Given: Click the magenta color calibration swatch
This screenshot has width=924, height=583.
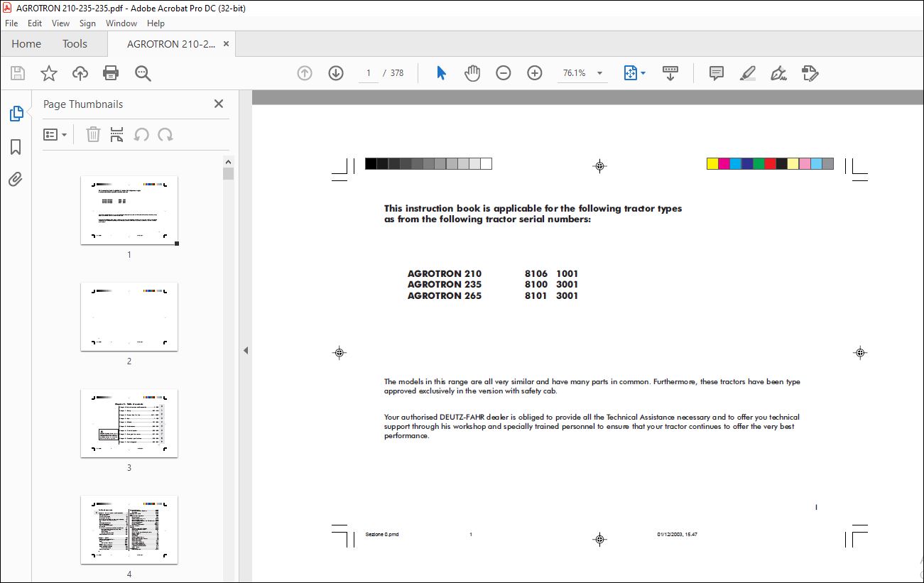Looking at the screenshot, I should click(x=724, y=164).
